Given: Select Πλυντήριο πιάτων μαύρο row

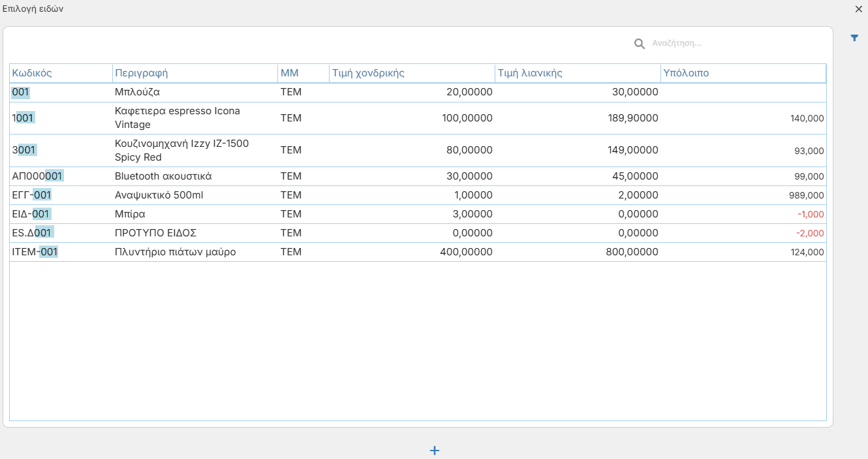Looking at the screenshot, I should (x=418, y=252).
